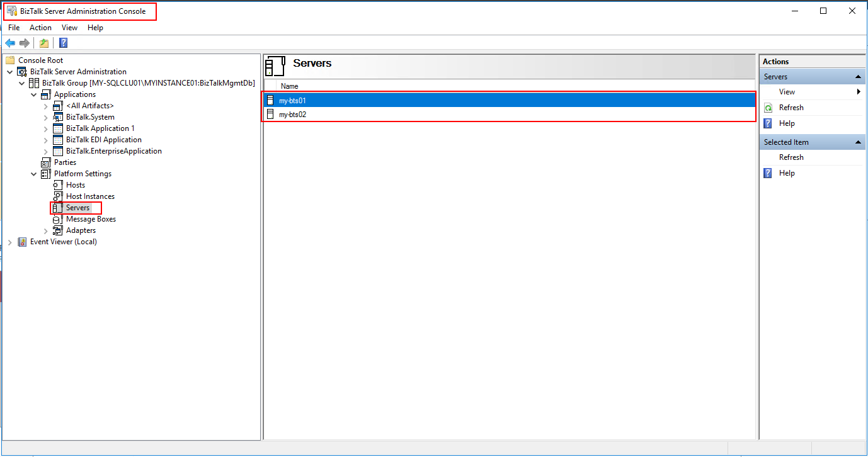Image resolution: width=868 pixels, height=457 pixels.
Task: Click the Platform Settings node icon
Action: [x=46, y=174]
